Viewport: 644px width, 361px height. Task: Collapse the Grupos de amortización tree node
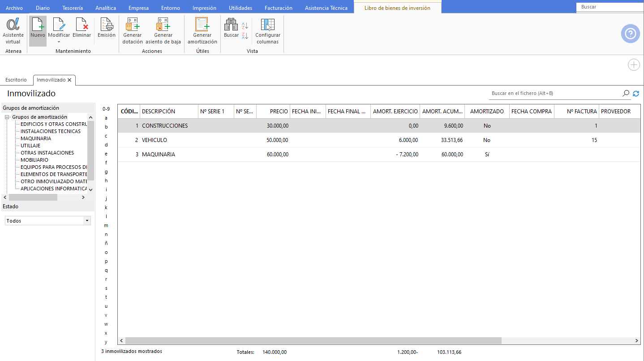tap(7, 117)
